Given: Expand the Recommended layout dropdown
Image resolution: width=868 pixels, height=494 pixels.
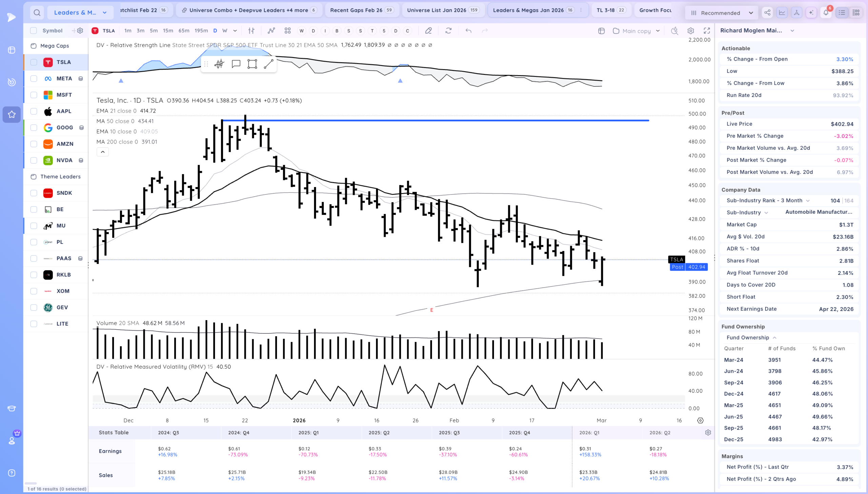Looking at the screenshot, I should click(722, 13).
